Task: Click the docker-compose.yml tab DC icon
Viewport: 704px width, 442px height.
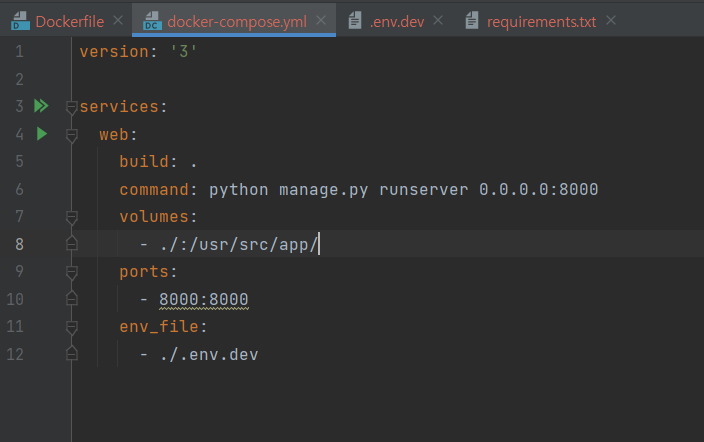Action: coord(152,21)
